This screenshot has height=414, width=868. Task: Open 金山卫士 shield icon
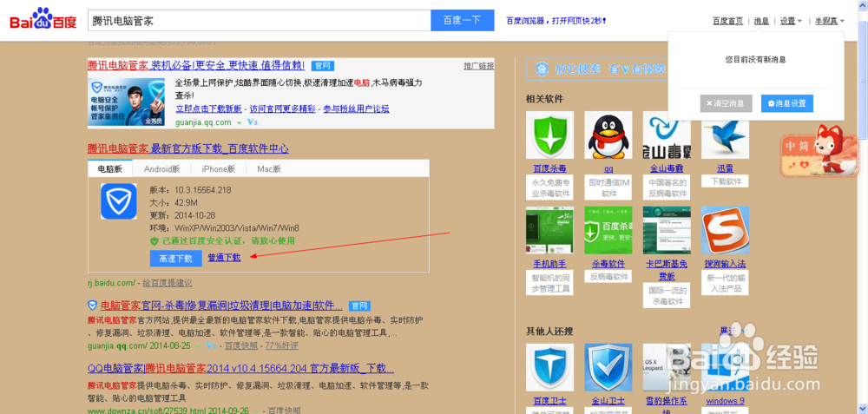tap(608, 367)
